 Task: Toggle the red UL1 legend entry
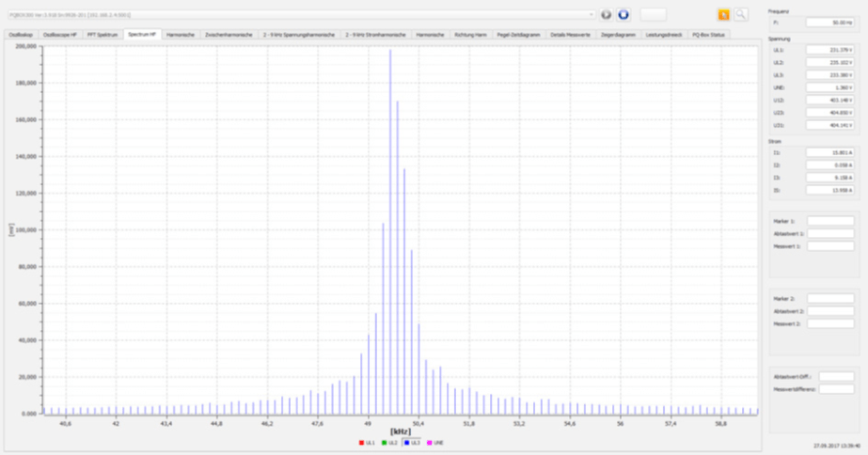point(366,441)
